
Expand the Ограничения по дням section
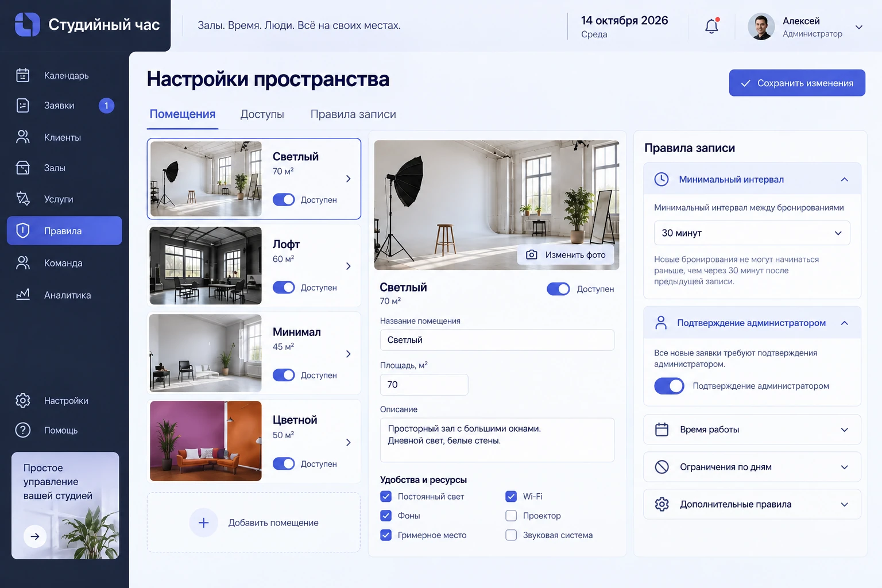[x=752, y=467]
